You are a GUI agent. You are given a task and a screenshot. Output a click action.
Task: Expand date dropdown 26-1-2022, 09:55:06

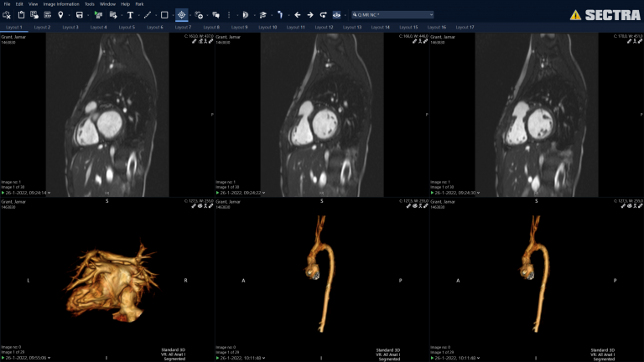pyautogui.click(x=28, y=358)
